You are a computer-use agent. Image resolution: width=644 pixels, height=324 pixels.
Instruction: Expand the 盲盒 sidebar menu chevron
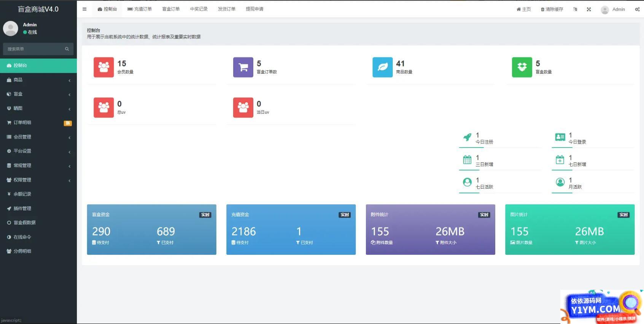70,94
